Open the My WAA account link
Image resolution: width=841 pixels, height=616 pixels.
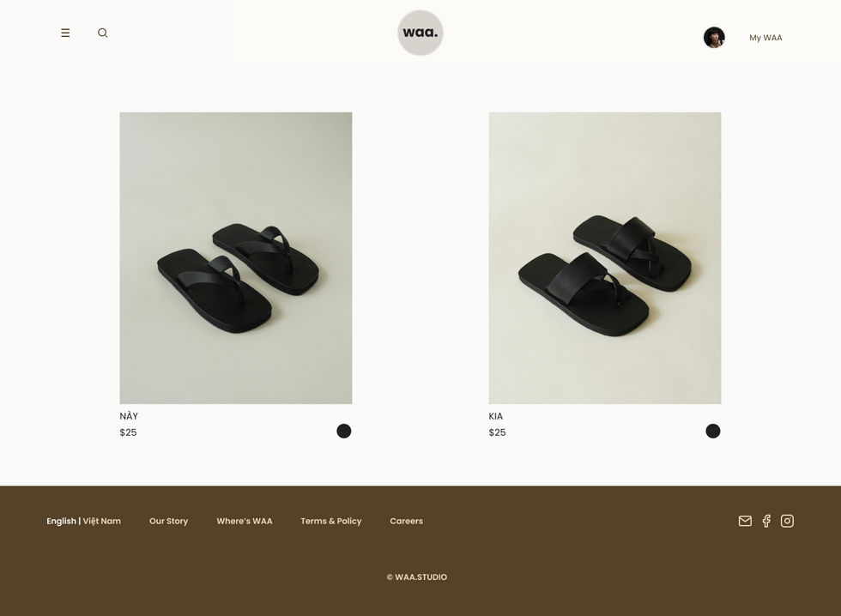pyautogui.click(x=765, y=38)
